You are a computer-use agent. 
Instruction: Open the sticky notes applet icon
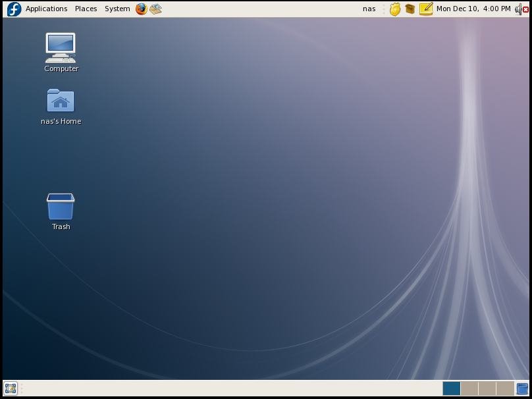click(426, 9)
